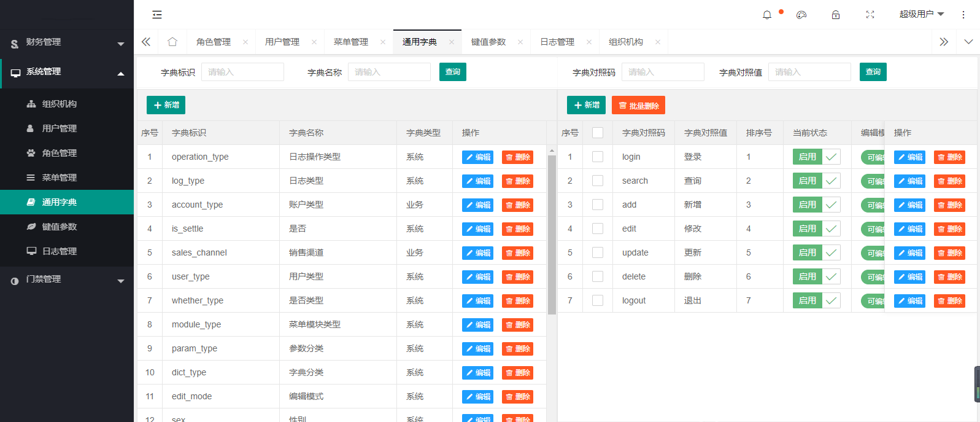
Task: Check the box for login row
Action: [x=598, y=157]
